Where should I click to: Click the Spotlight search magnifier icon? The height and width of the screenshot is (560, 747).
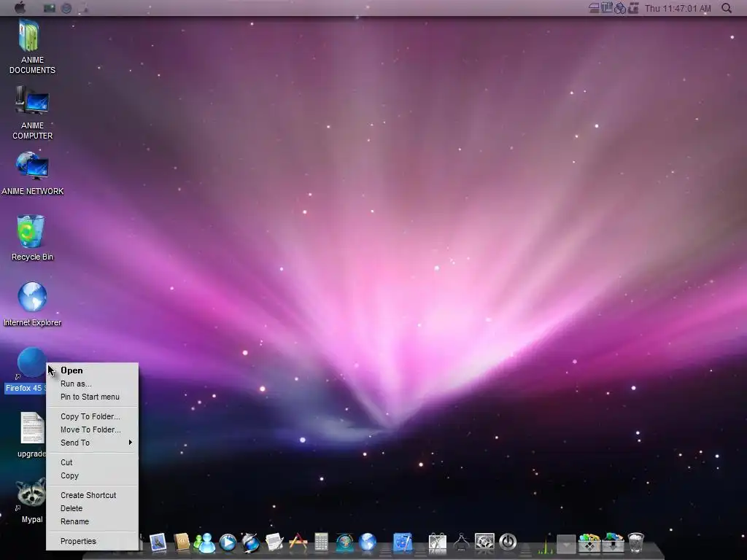tap(727, 8)
